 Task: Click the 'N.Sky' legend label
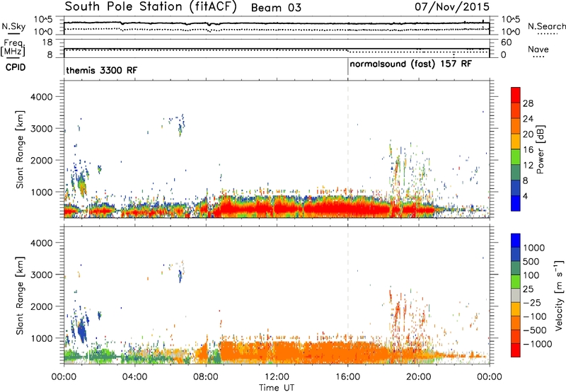click(13, 26)
